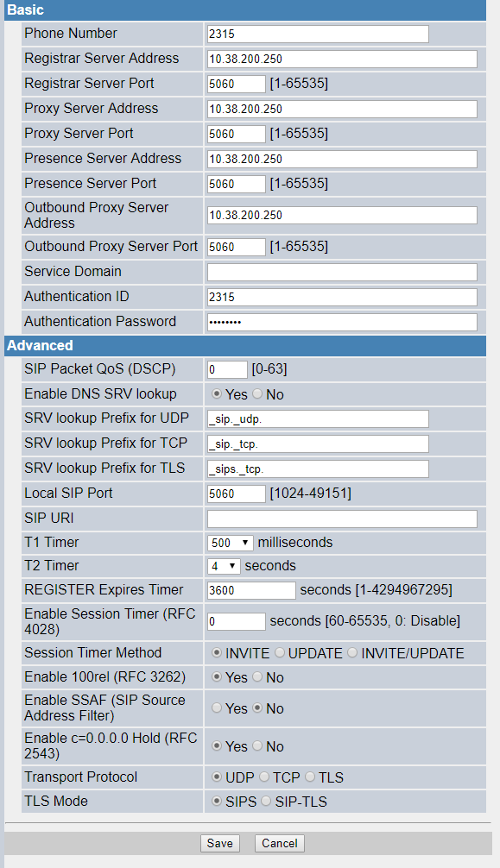Select No for c=0.0.0.0 Hold
Screen dimensions: 500x868
click(x=257, y=746)
